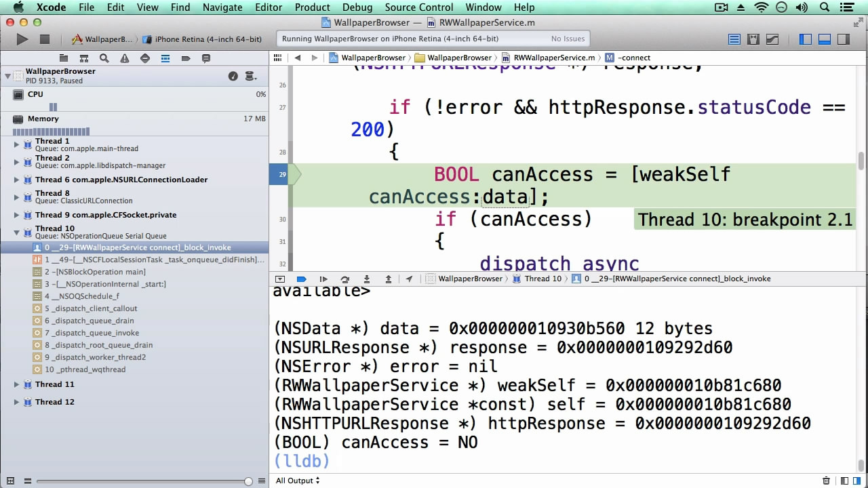Go forward in editor history

click(x=314, y=58)
